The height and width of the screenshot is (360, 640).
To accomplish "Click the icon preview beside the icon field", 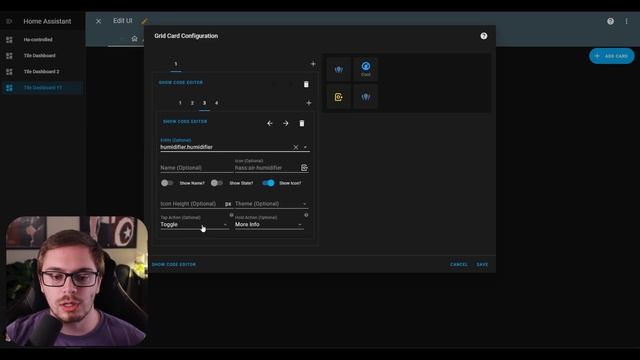I will coord(304,167).
